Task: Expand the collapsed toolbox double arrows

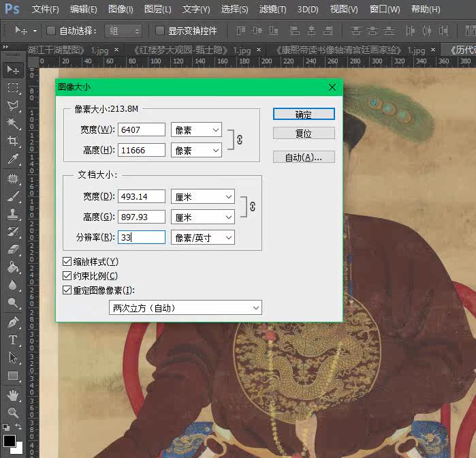Action: tap(5, 47)
